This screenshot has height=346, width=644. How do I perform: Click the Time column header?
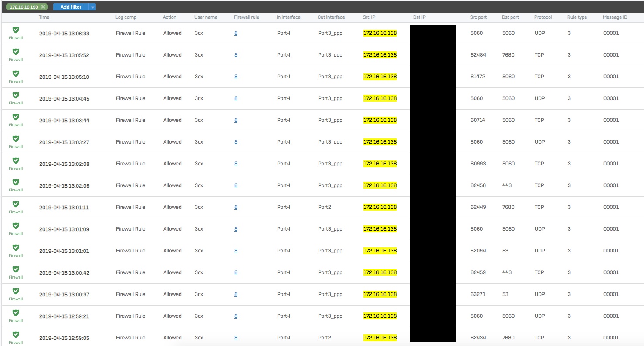[44, 17]
